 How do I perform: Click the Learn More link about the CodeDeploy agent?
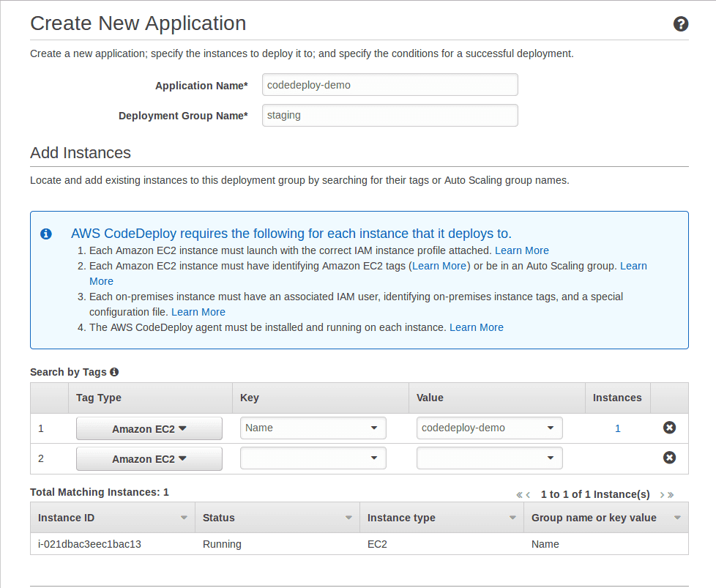[477, 327]
